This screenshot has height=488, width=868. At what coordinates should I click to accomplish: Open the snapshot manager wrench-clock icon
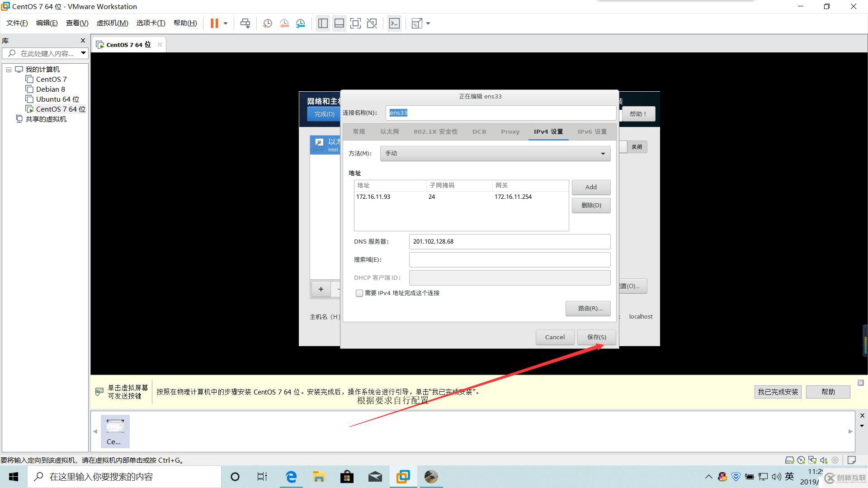(x=301, y=23)
